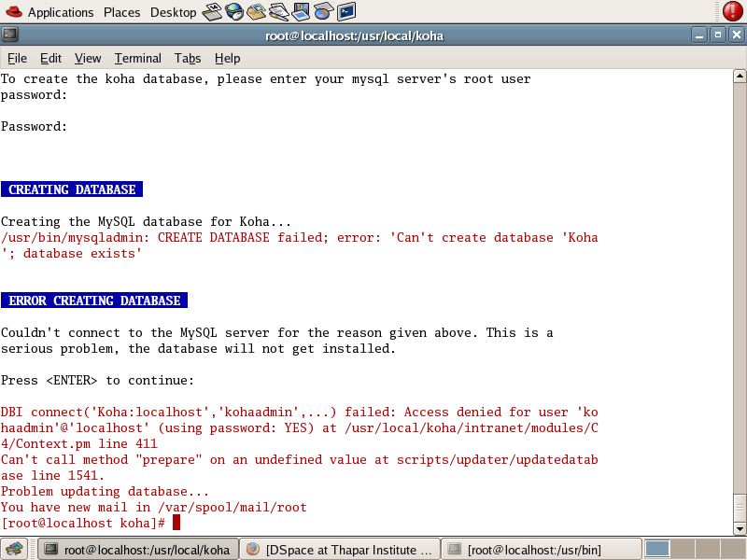Open the Terminal menu
The image size is (747, 560).
(138, 58)
